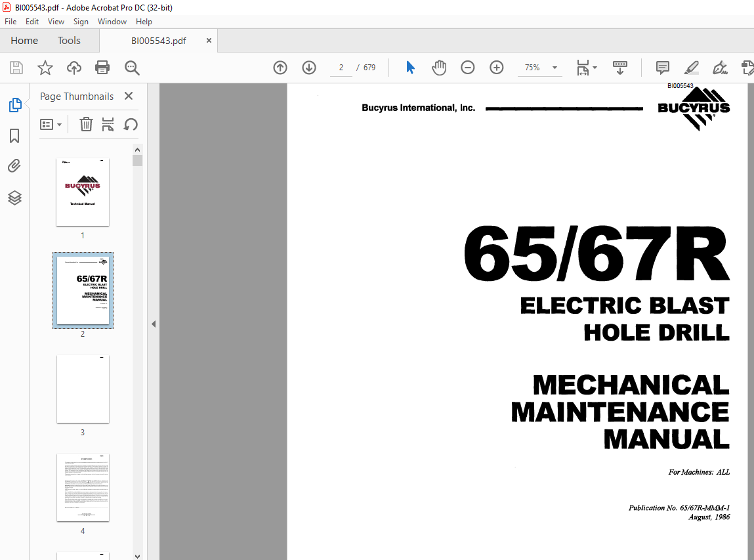Select the Highlight text tool

coord(692,68)
